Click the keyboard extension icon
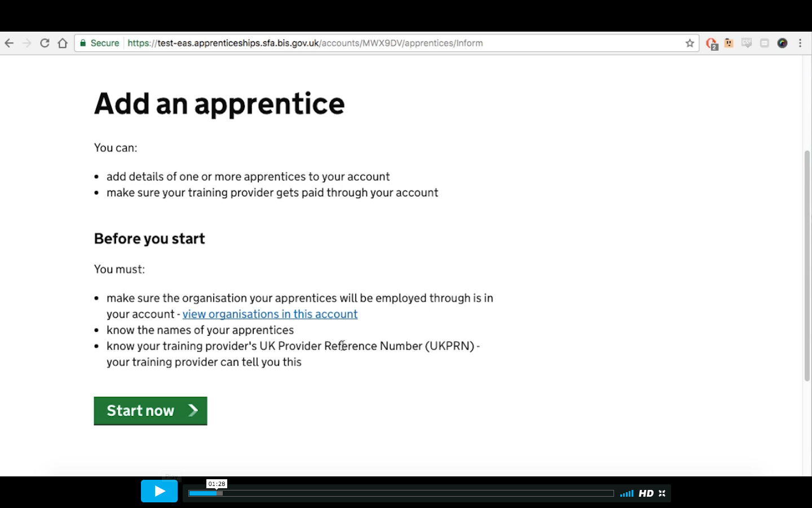The width and height of the screenshot is (812, 508). (765, 42)
